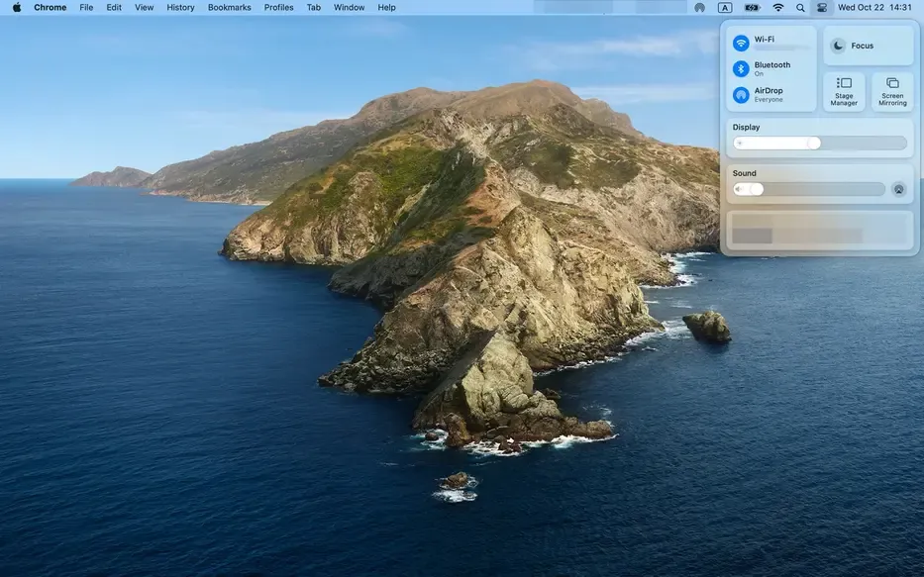Toggle Bluetooth with its blue round icon
Screen dimensions: 924x577
(741, 69)
